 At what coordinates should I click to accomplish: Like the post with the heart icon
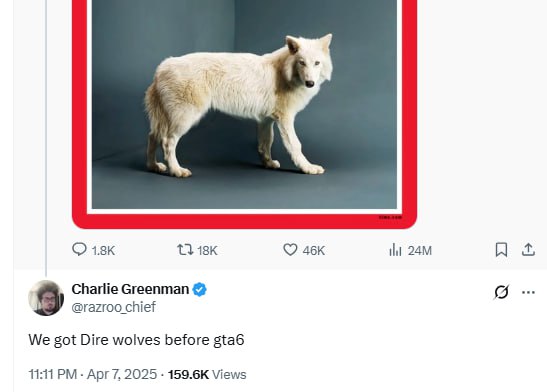[x=290, y=250]
